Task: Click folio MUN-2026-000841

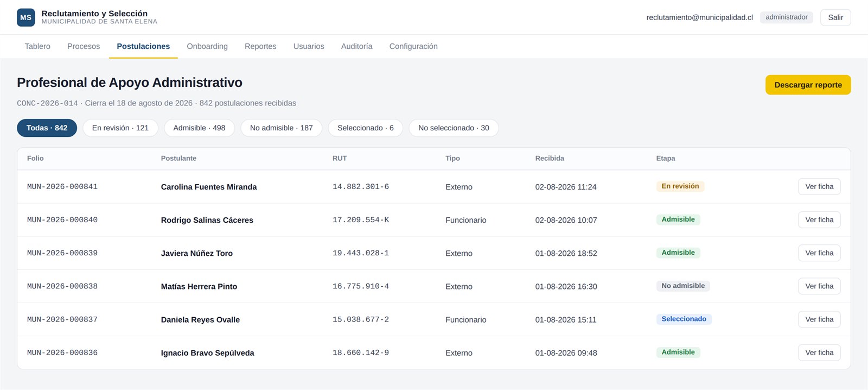Action: pyautogui.click(x=62, y=187)
